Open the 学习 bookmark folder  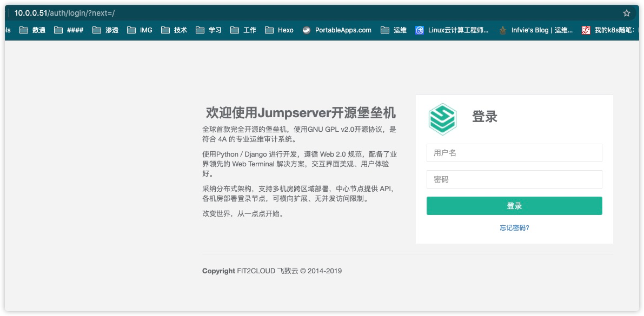click(209, 30)
